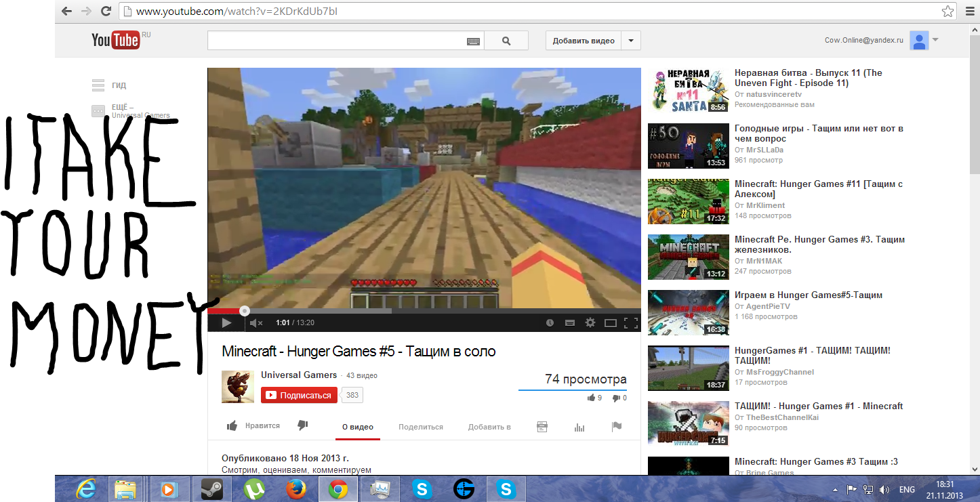The height and width of the screenshot is (502, 980).
Task: Open the Голодные игры Тащим или нет link
Action: pos(819,133)
